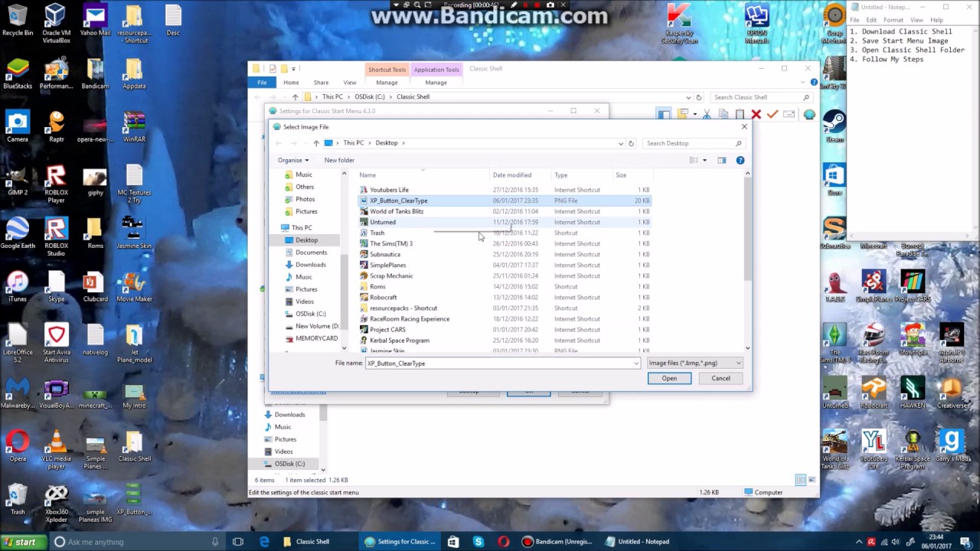This screenshot has width=980, height=551.
Task: Select the Cut icon in the settings window toolbar
Action: tap(707, 113)
